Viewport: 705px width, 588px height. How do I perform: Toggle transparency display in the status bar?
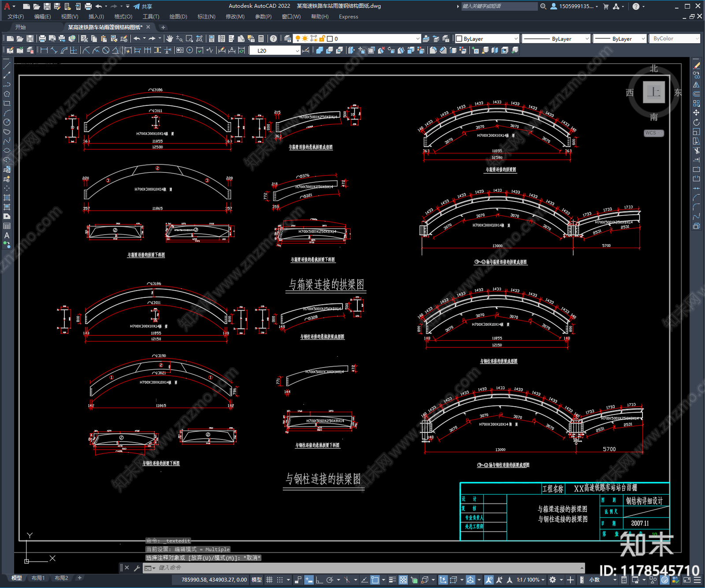tap(403, 580)
